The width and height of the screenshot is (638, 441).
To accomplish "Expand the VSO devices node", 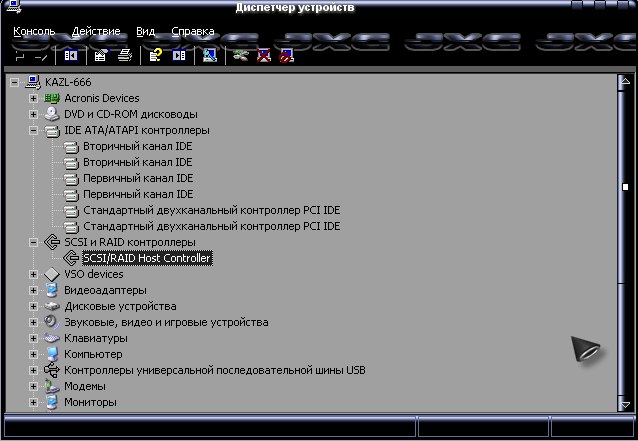I will coord(33,275).
